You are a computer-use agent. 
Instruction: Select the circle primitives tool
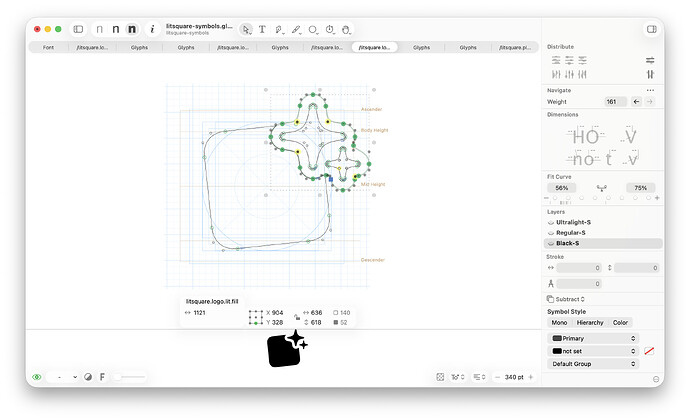tap(313, 29)
